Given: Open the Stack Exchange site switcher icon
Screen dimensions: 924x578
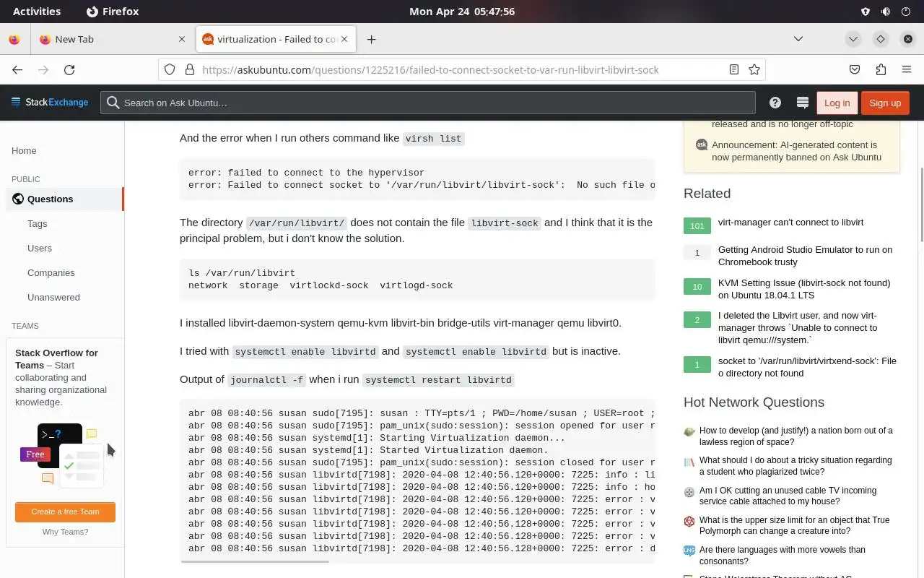Looking at the screenshot, I should point(802,103).
